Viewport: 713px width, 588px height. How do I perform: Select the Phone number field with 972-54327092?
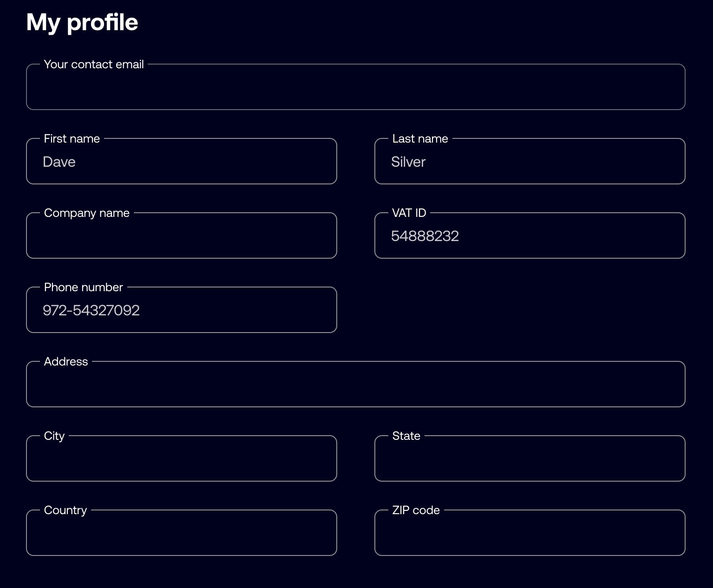[x=182, y=310]
